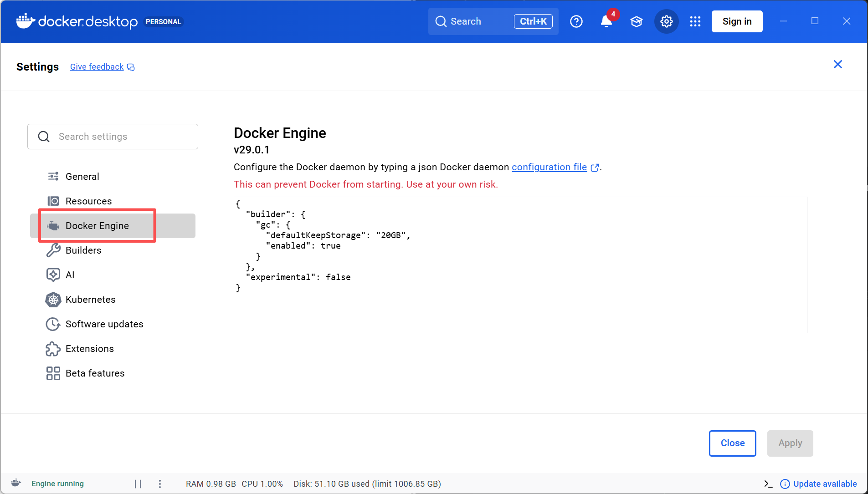Click the Extensions puzzle piece icon
868x494 pixels.
click(x=53, y=348)
